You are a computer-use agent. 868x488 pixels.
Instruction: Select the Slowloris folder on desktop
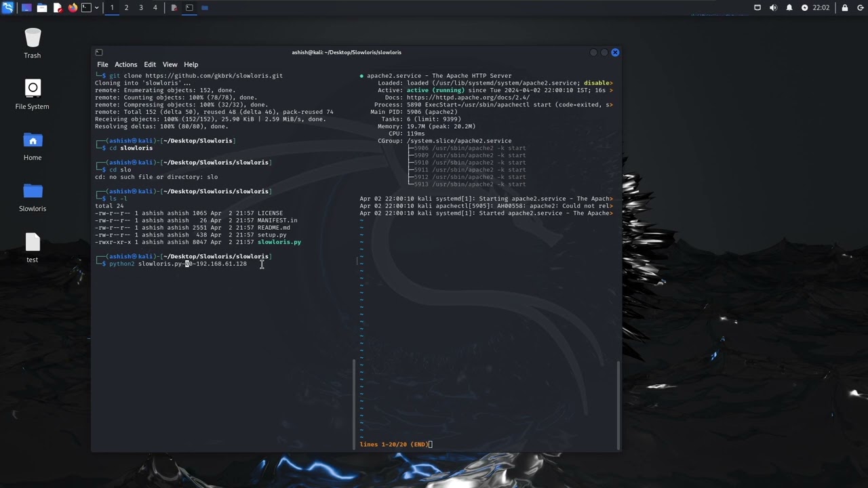(x=32, y=197)
